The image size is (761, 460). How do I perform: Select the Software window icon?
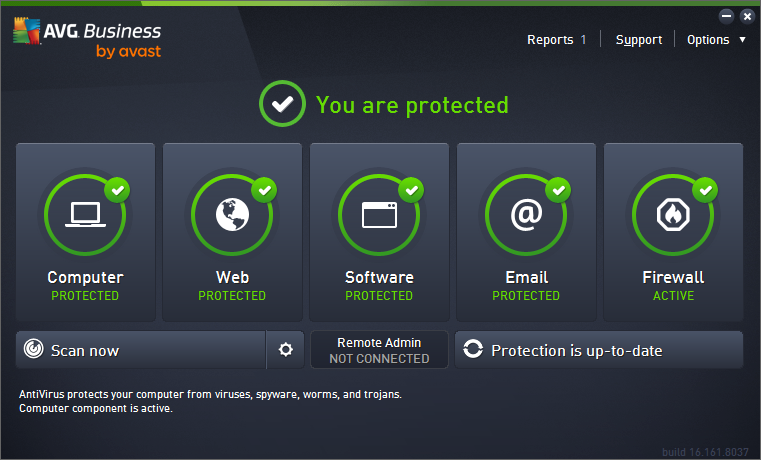point(379,215)
